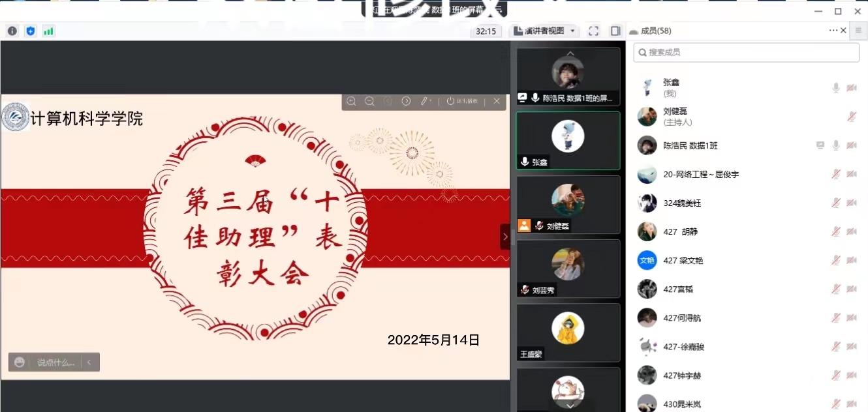Click the meeting info icon
The height and width of the screenshot is (412, 868).
point(12,31)
